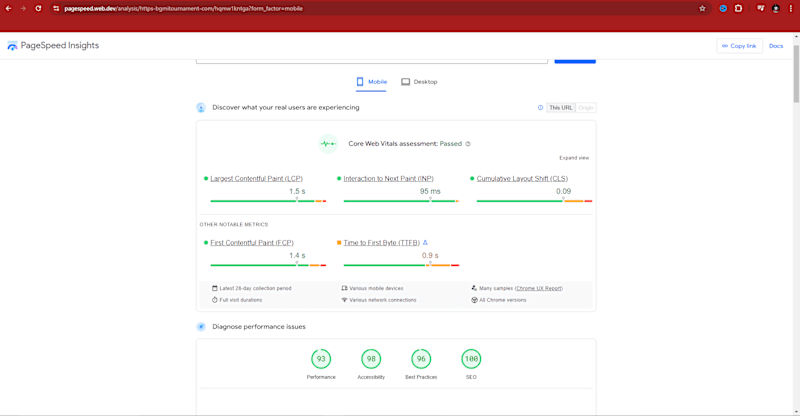Screen dimensions: 800x416
Task: Click the calendar icon for collection period
Action: click(x=215, y=288)
